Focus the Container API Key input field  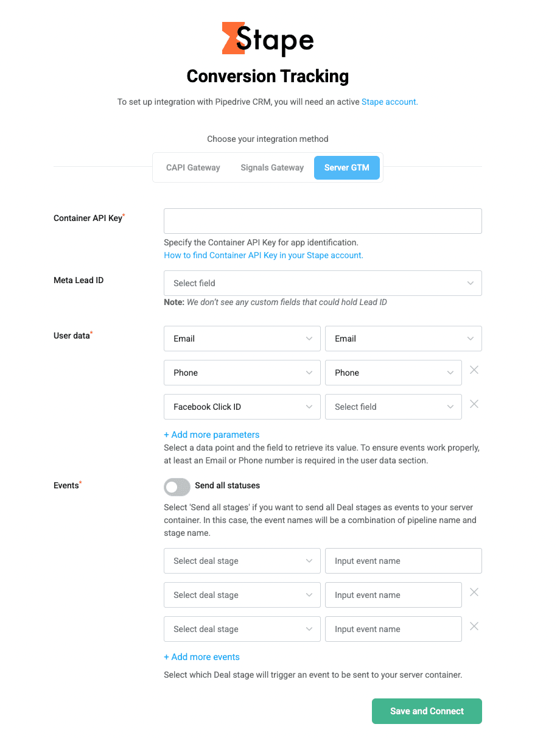(x=323, y=221)
